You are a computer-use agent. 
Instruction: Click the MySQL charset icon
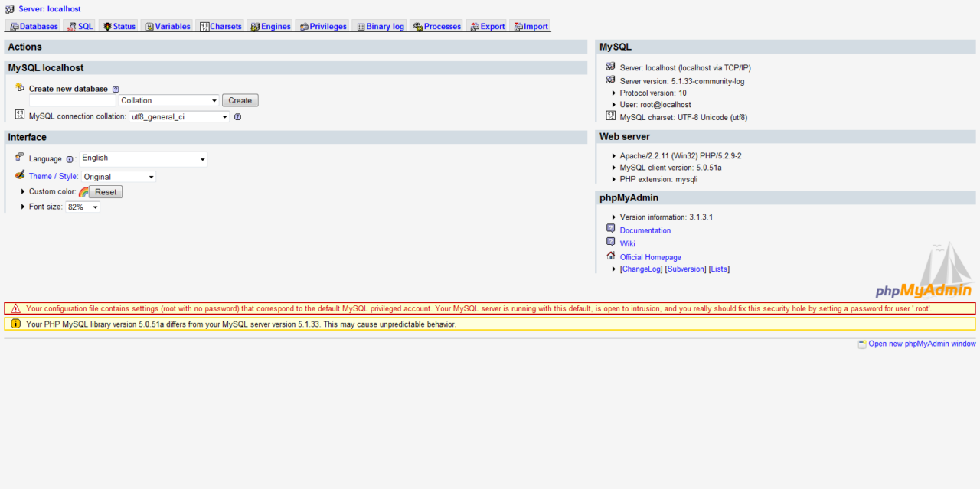610,116
